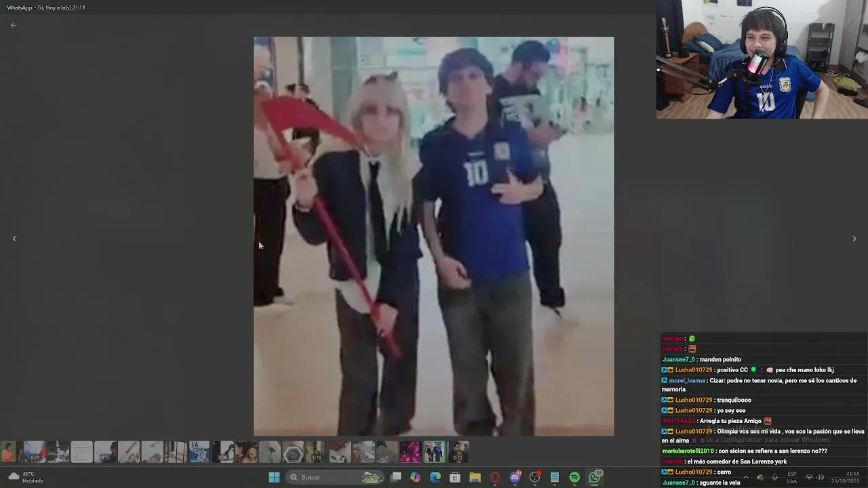The height and width of the screenshot is (488, 868).
Task: Open Microsoft Store from the taskbar
Action: coord(455,477)
